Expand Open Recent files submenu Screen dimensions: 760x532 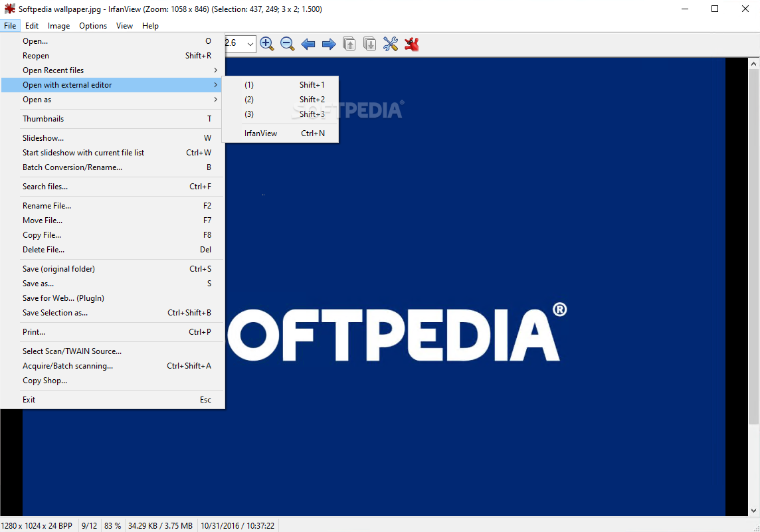pyautogui.click(x=112, y=70)
